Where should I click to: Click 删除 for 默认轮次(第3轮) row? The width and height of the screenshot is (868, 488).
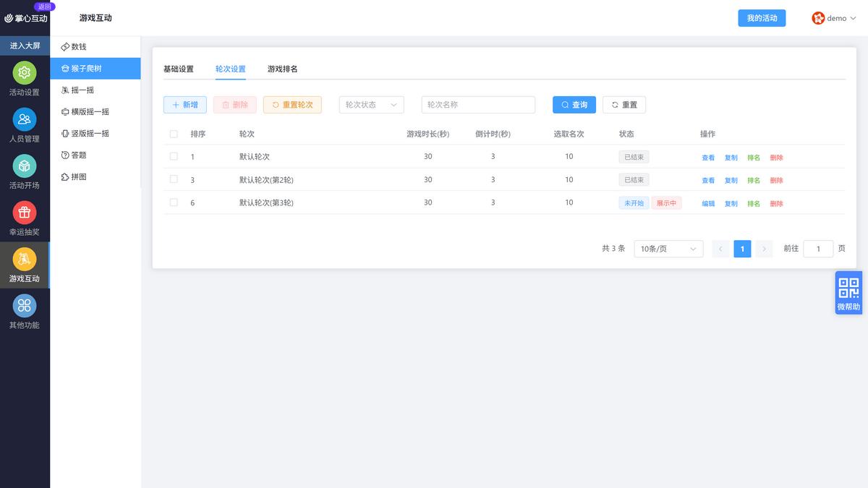pos(777,204)
